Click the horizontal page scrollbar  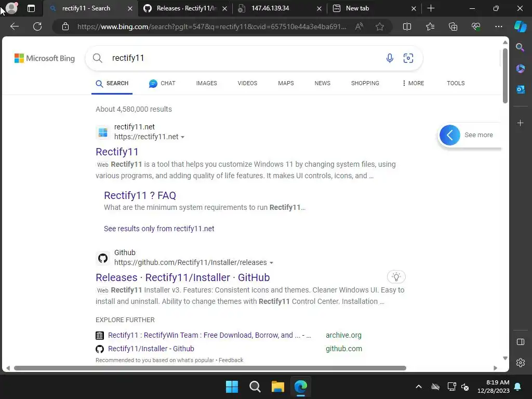point(210,368)
